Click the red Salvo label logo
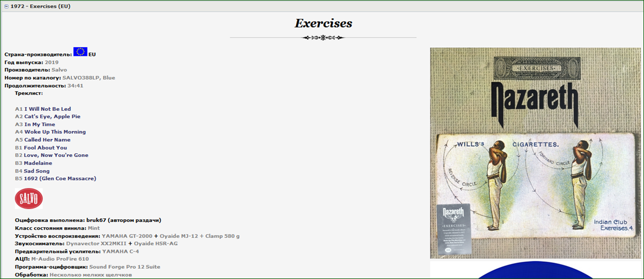644x279 pixels. pos(29,198)
